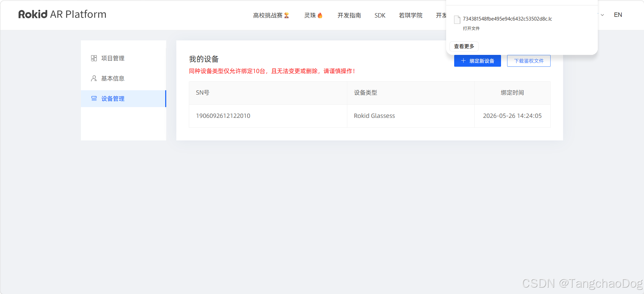644x294 pixels.
Task: Click bind time 2026-05-26 14:24:05
Action: [x=512, y=116]
